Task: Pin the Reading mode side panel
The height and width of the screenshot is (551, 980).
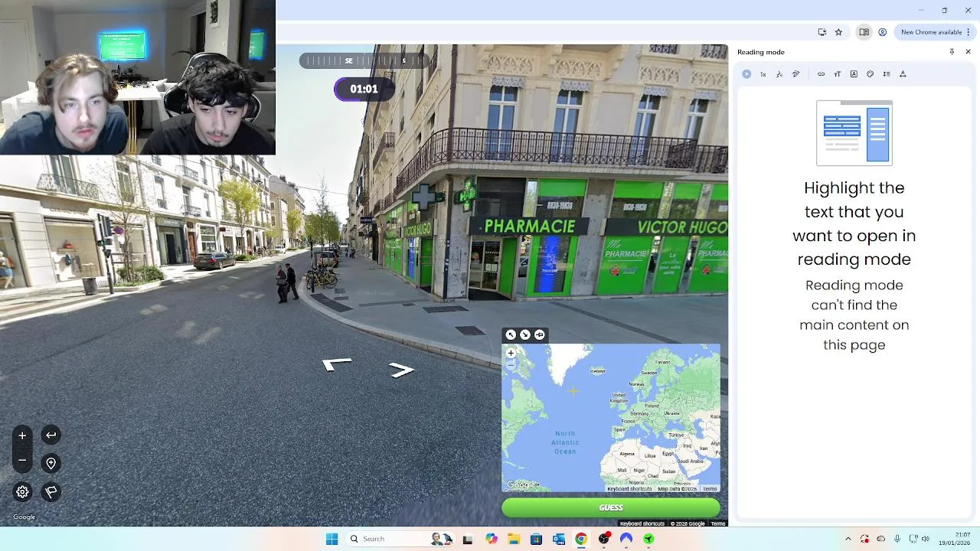Action: tap(952, 52)
